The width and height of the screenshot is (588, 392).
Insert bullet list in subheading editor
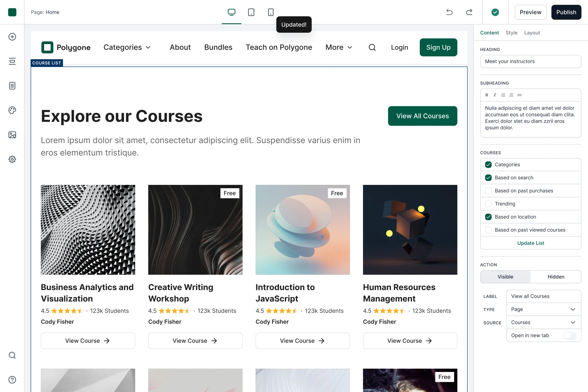pyautogui.click(x=511, y=95)
